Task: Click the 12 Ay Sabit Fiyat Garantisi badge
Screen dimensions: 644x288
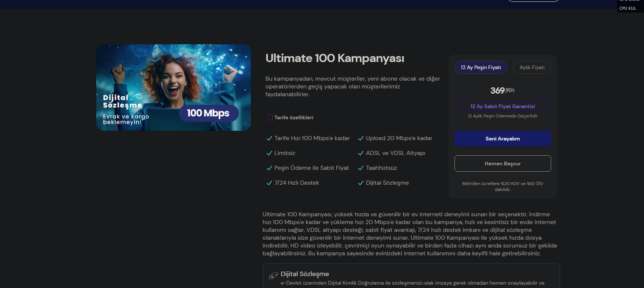Action: pyautogui.click(x=503, y=106)
